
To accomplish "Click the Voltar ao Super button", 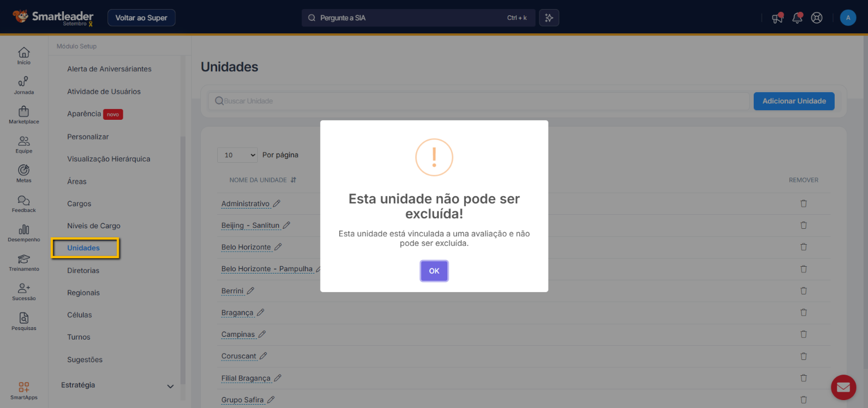I will point(141,18).
